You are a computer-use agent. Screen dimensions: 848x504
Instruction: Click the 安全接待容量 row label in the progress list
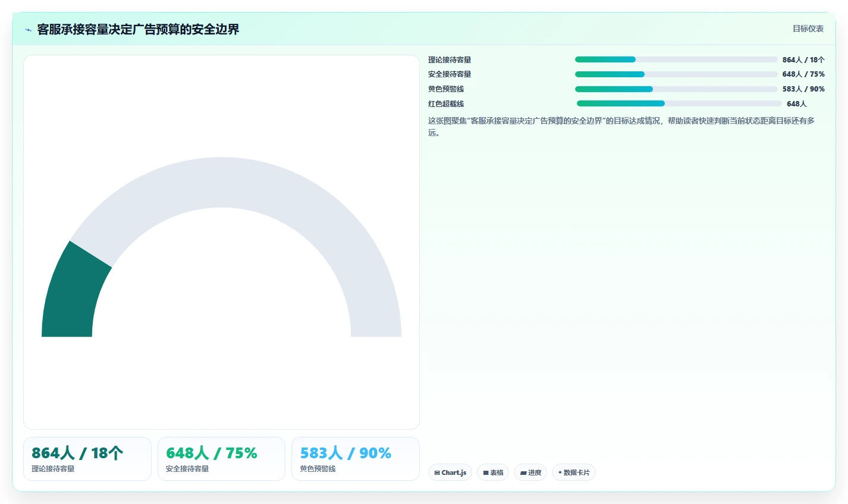coord(450,74)
